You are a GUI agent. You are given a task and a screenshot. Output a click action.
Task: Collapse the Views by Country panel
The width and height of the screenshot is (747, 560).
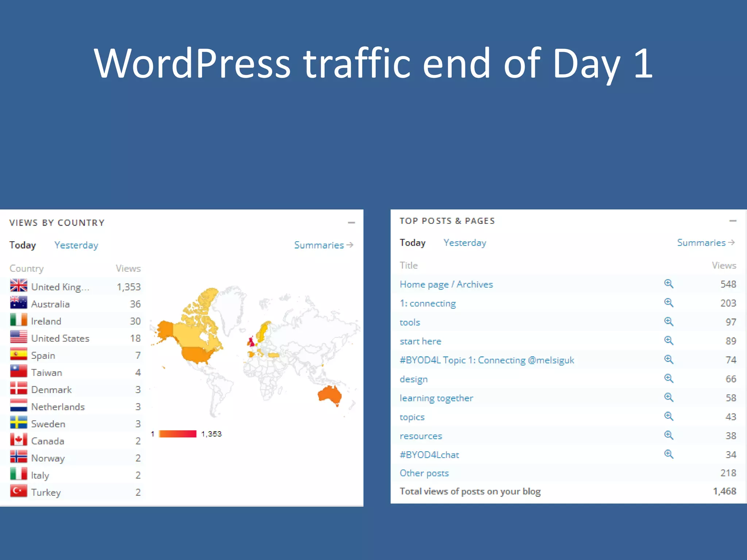pos(351,222)
